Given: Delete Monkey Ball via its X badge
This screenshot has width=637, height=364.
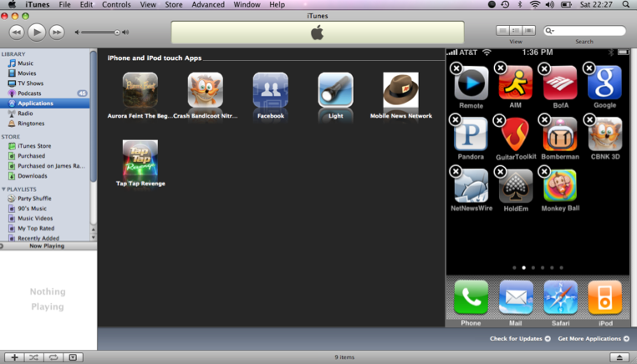Looking at the screenshot, I should point(544,172).
